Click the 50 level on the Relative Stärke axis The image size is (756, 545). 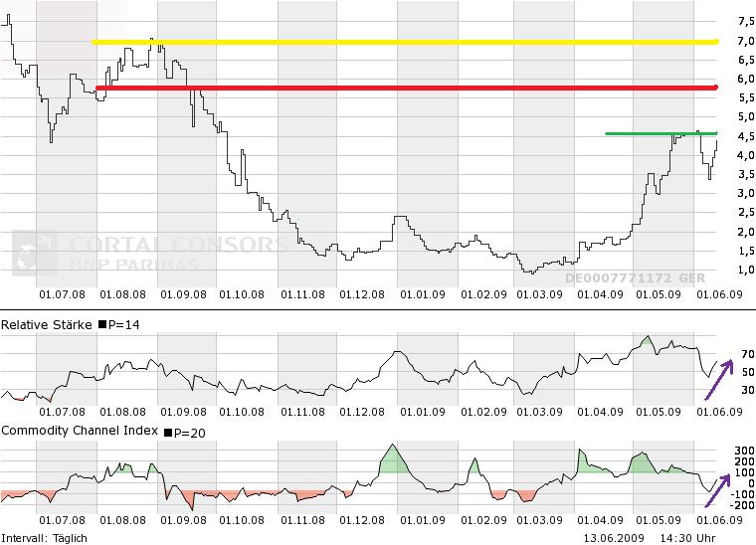[x=748, y=372]
